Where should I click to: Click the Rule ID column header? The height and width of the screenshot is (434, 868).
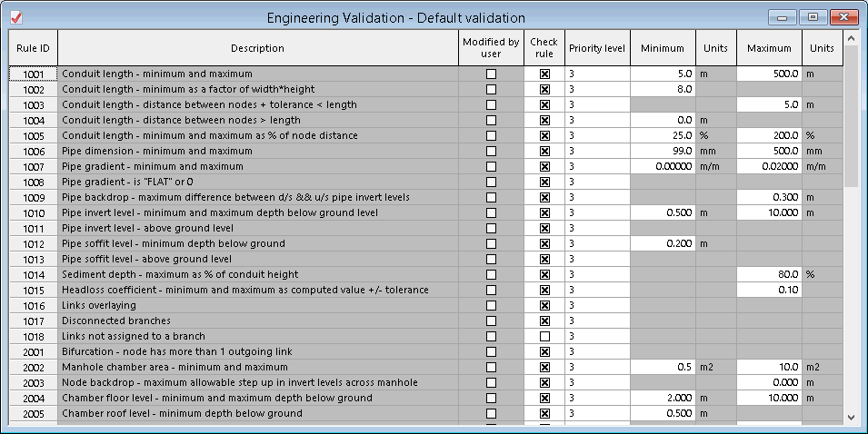(x=33, y=48)
